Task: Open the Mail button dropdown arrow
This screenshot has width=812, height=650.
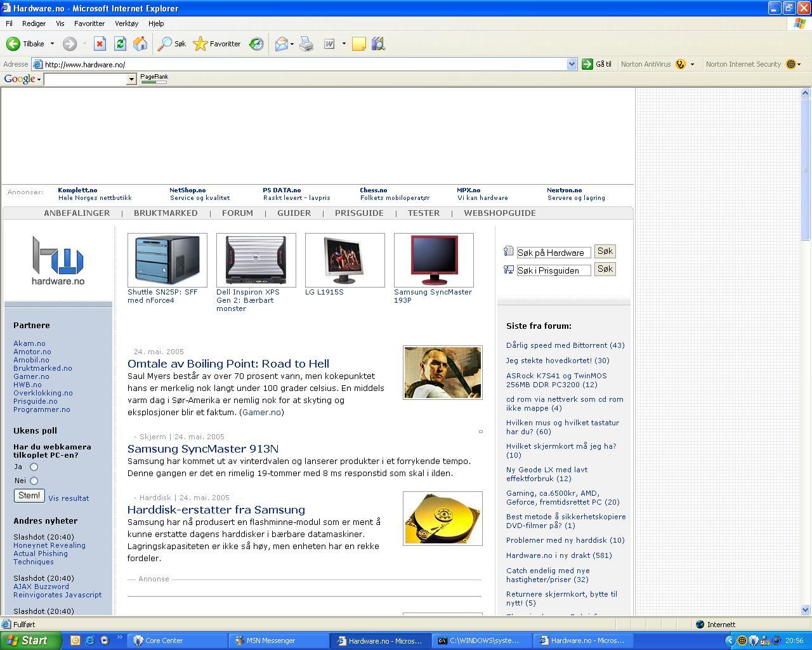Action: tap(292, 44)
